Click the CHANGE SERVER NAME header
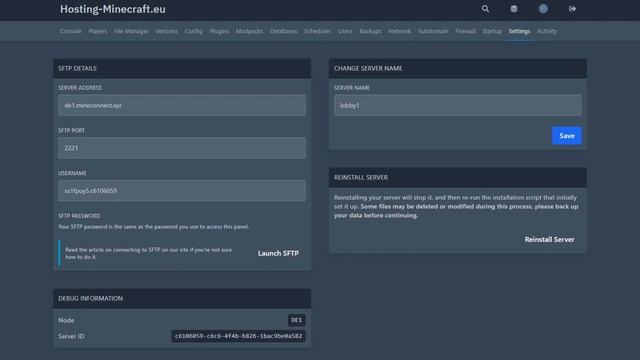This screenshot has height=360, width=640. click(x=458, y=68)
